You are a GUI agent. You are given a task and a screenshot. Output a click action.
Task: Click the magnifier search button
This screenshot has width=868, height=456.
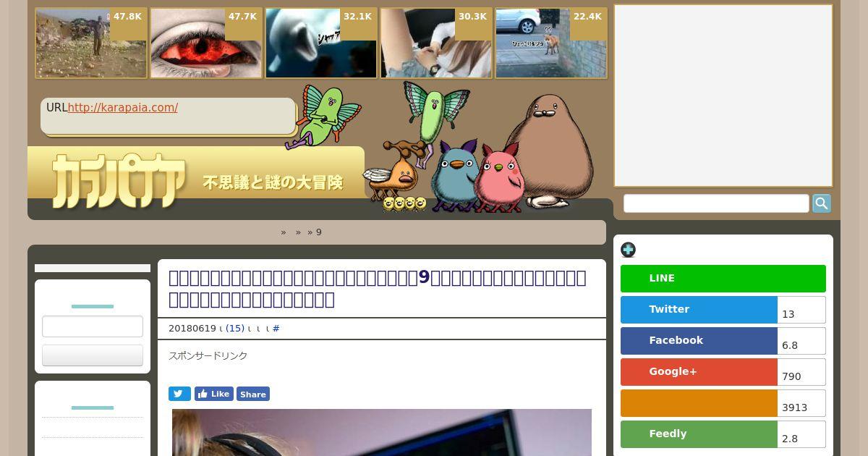click(x=822, y=203)
